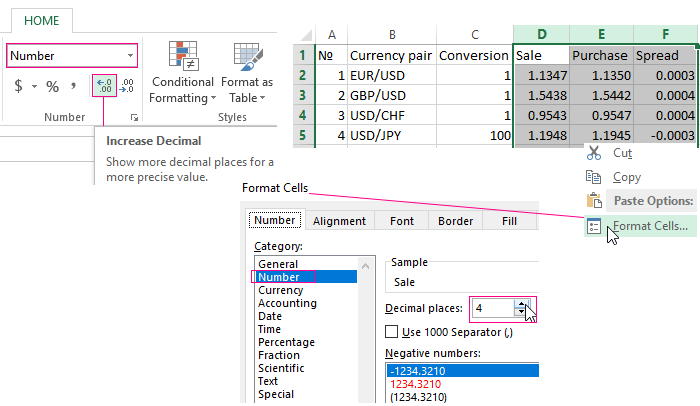Expand the Number format combo box
The width and height of the screenshot is (700, 406).
[x=131, y=56]
